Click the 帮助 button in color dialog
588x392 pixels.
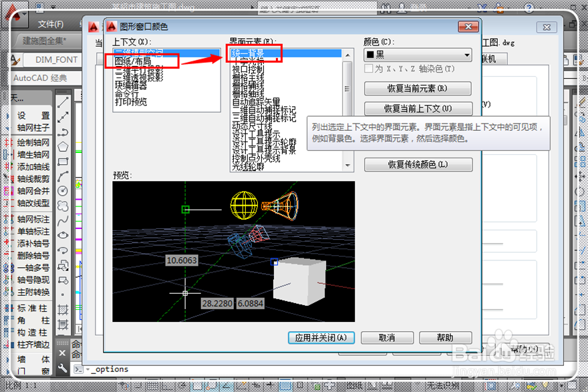(445, 338)
